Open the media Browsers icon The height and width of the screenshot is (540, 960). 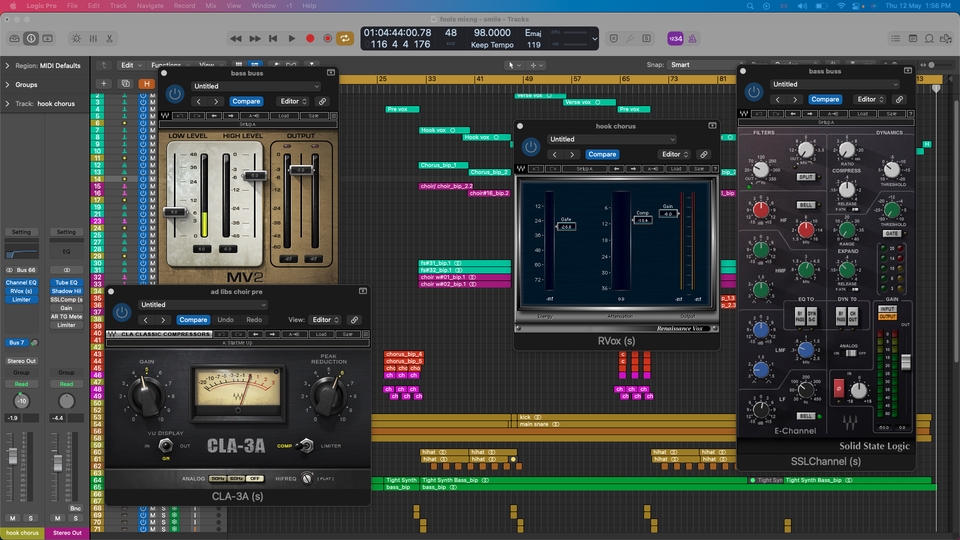click(x=946, y=39)
